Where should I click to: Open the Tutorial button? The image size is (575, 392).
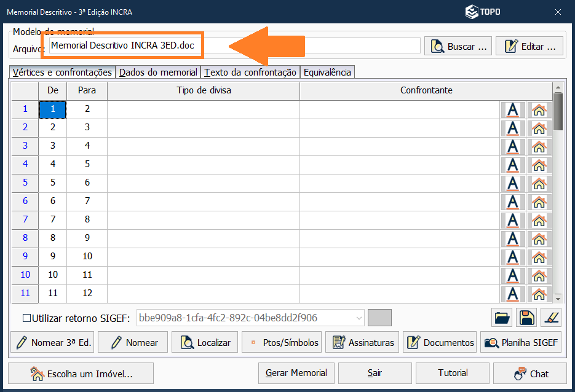[453, 374]
